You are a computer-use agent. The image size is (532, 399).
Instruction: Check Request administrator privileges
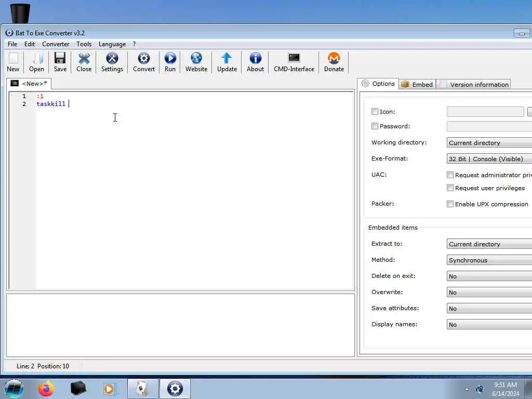coord(450,175)
